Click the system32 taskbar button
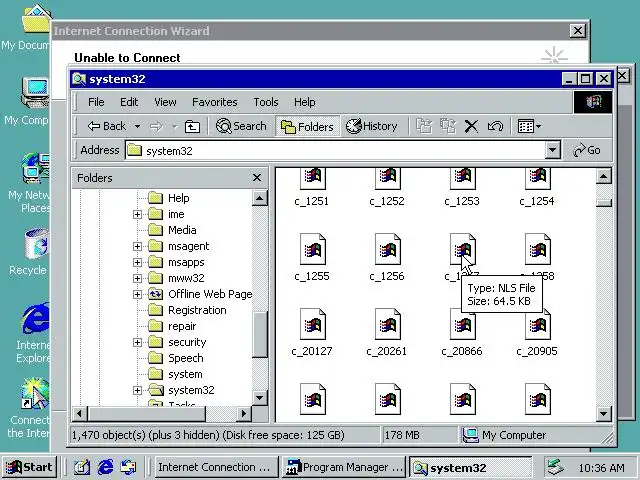The image size is (640, 480). click(x=471, y=467)
